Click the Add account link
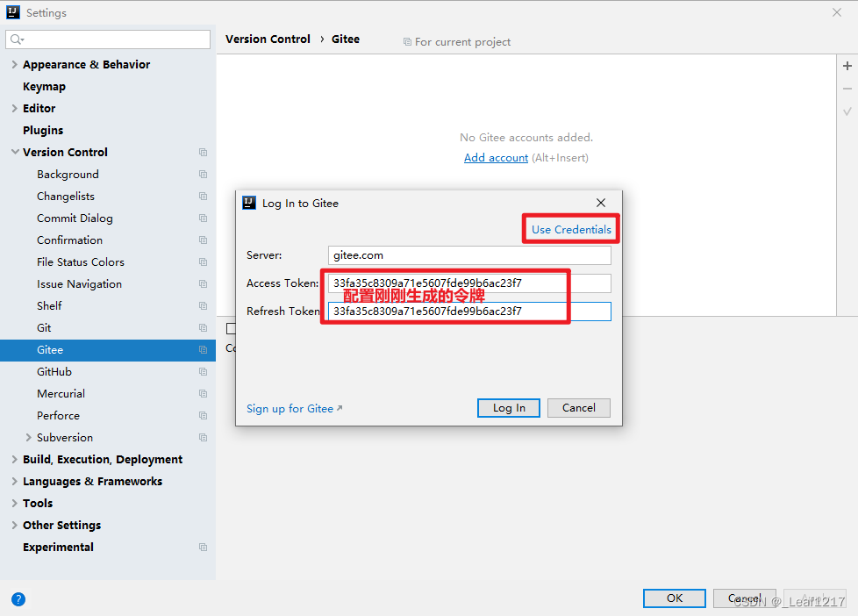 pos(496,158)
